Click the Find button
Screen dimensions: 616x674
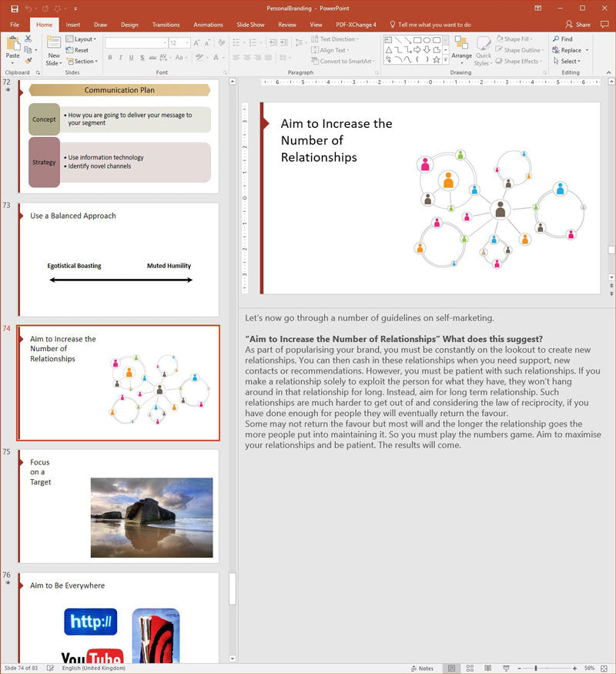tap(563, 39)
